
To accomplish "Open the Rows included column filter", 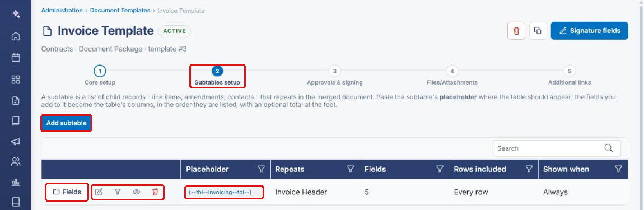I will [x=529, y=169].
